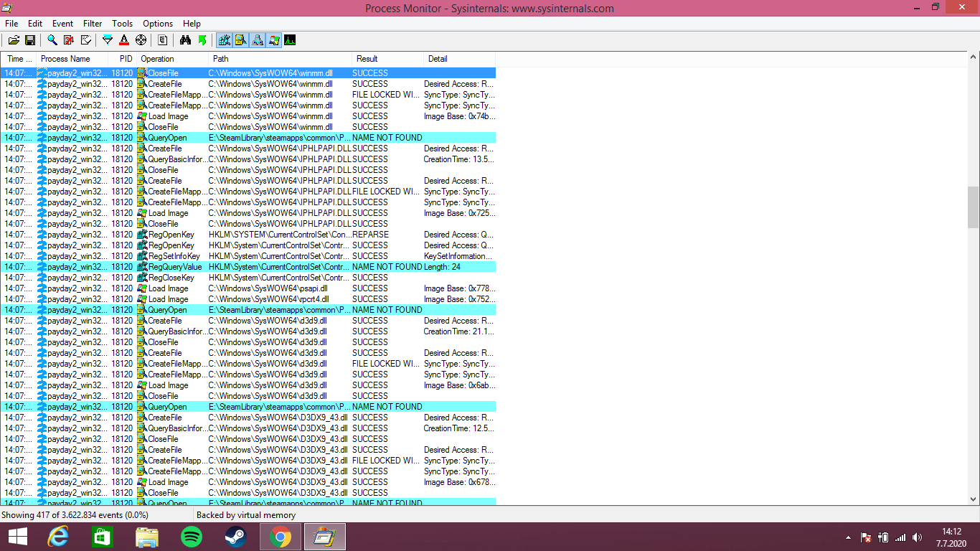Clear the event display using the toolbar
Viewport: 980px width, 551px height.
point(85,40)
